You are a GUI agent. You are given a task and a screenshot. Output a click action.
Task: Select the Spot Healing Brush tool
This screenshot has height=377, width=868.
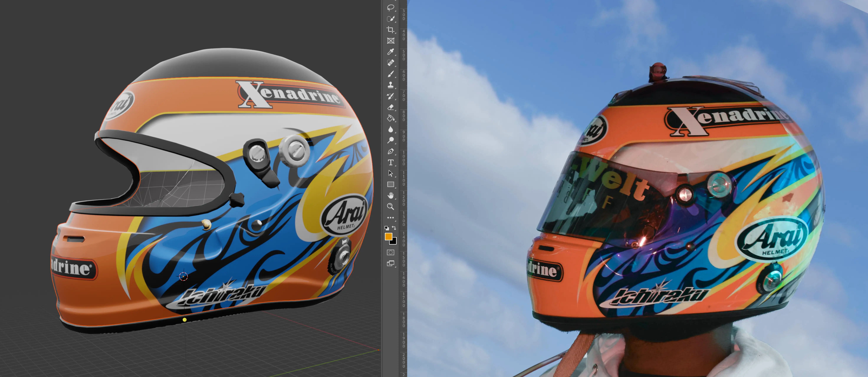[391, 63]
